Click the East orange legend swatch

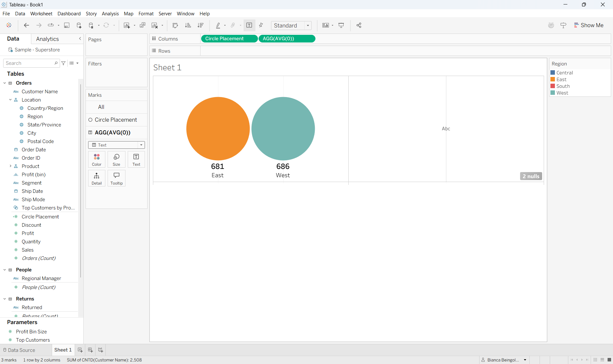[553, 80]
